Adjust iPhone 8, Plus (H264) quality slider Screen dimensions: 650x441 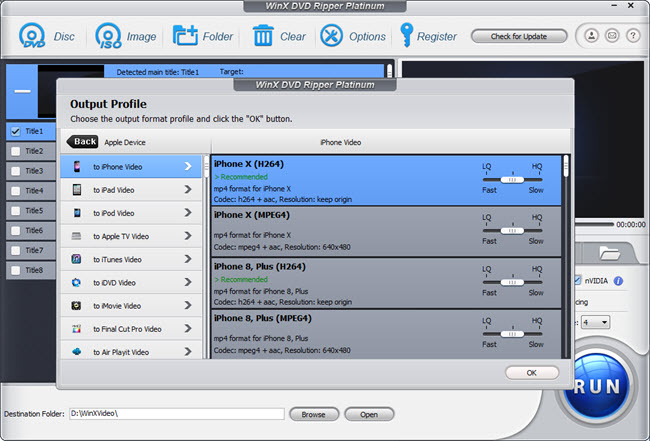(x=512, y=282)
